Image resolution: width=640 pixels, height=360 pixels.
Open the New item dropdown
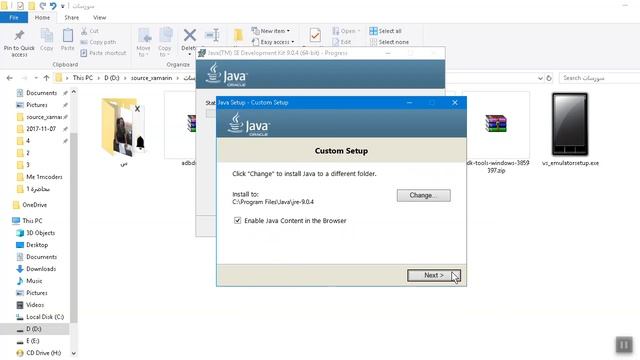click(x=271, y=31)
